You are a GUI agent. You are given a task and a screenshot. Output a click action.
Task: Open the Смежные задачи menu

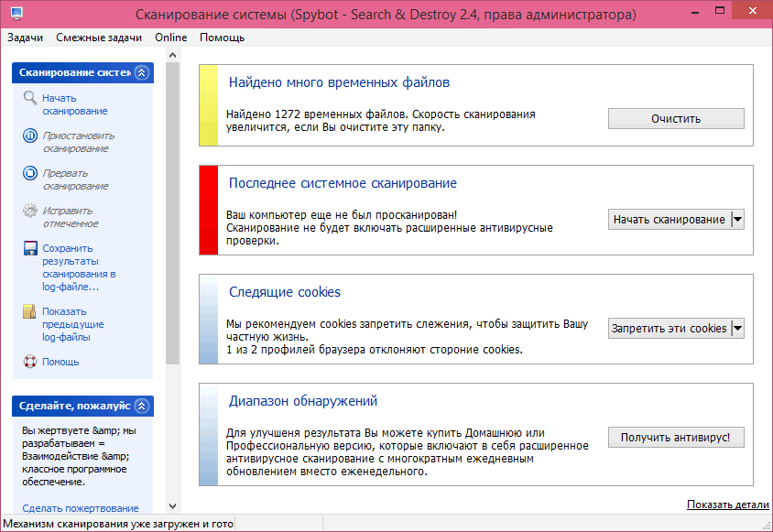[x=99, y=38]
